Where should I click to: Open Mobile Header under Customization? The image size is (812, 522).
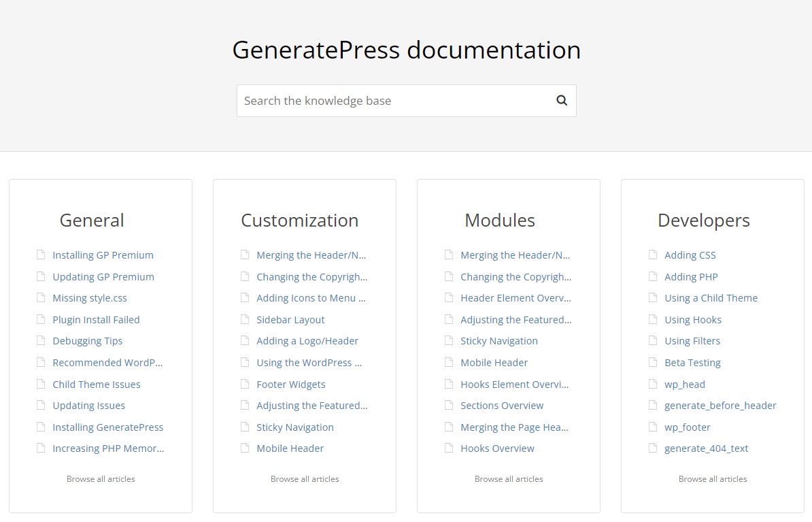(x=290, y=448)
